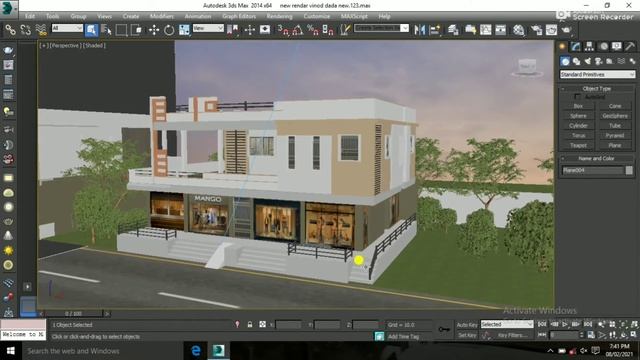Switch to Hierarchy command panel tab
This screenshot has width=640, height=360.
(x=589, y=46)
